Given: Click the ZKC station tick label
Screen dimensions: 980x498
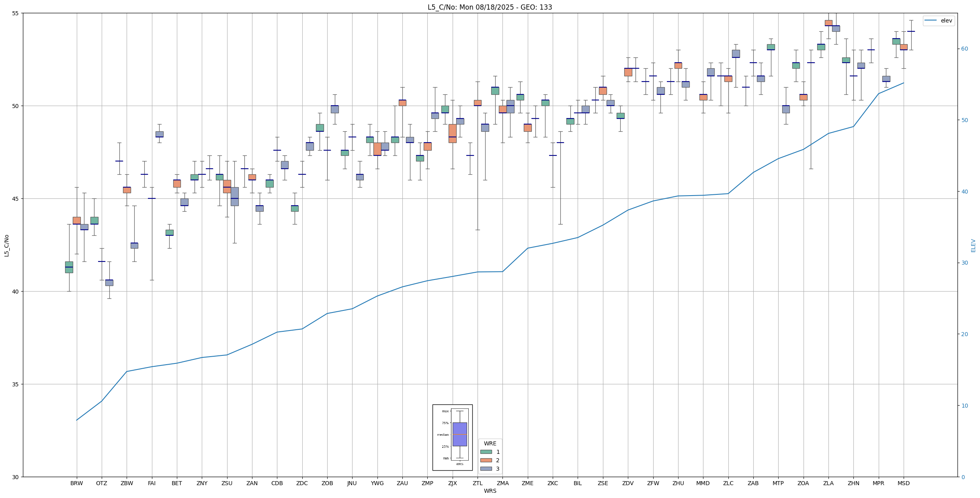Looking at the screenshot, I should coord(553,483).
